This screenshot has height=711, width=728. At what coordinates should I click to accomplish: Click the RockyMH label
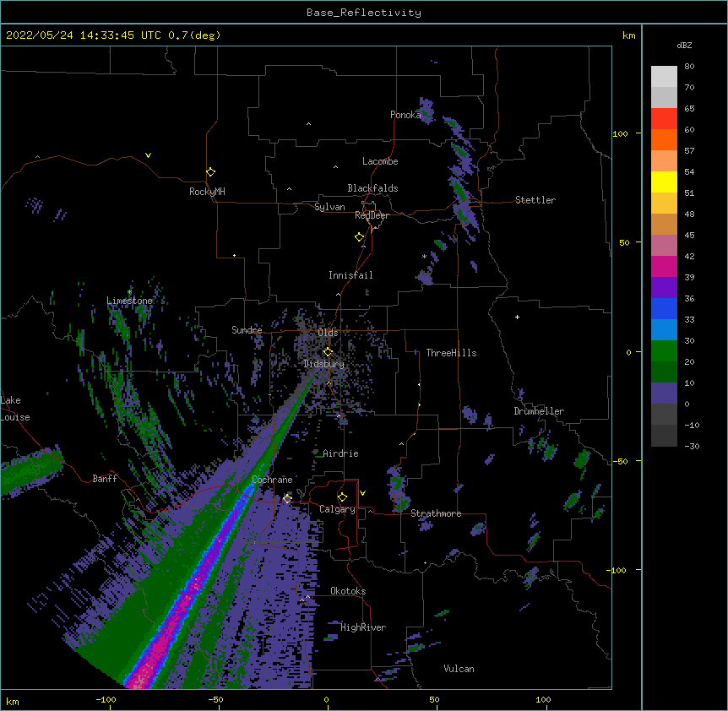click(207, 192)
